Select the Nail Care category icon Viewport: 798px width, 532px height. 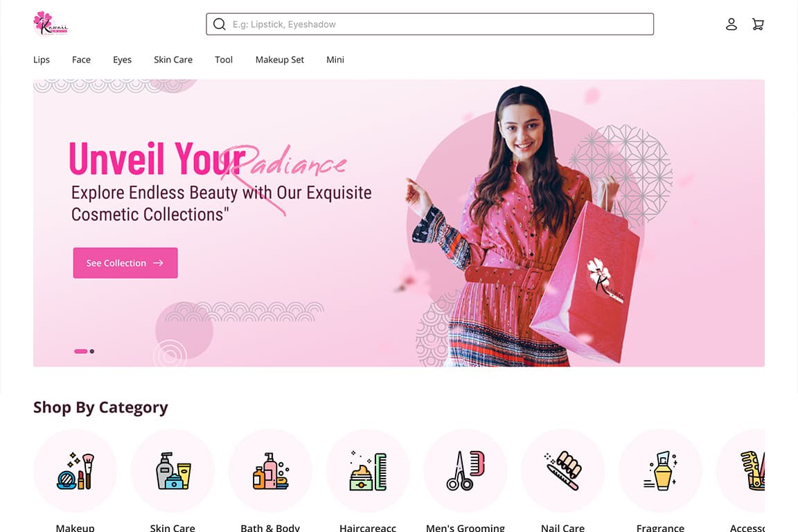pos(563,471)
